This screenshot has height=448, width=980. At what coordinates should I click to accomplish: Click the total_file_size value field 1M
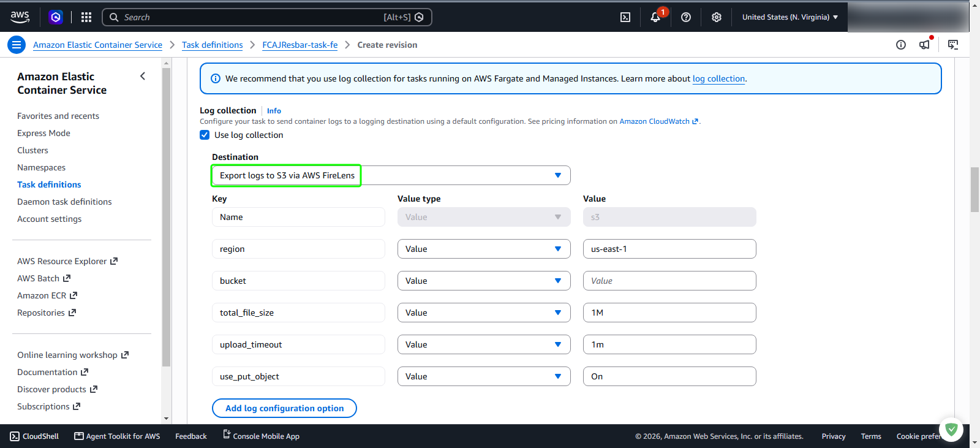(669, 313)
